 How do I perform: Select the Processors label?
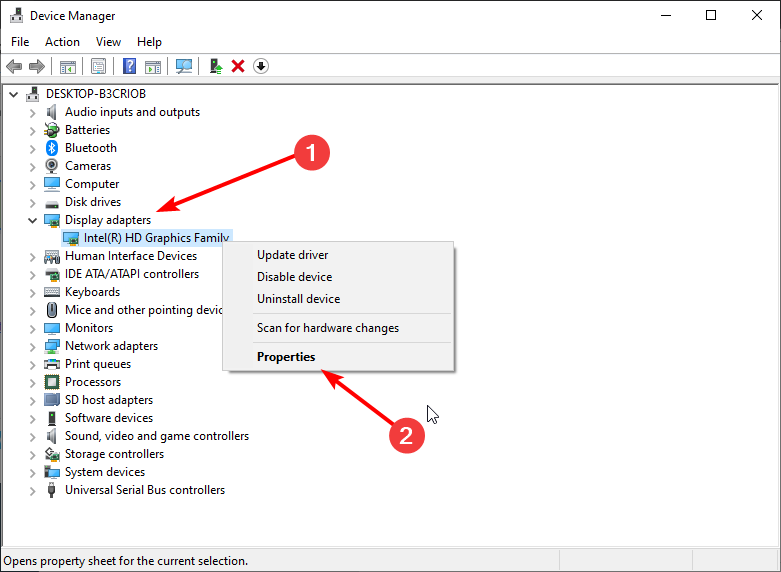coord(93,382)
